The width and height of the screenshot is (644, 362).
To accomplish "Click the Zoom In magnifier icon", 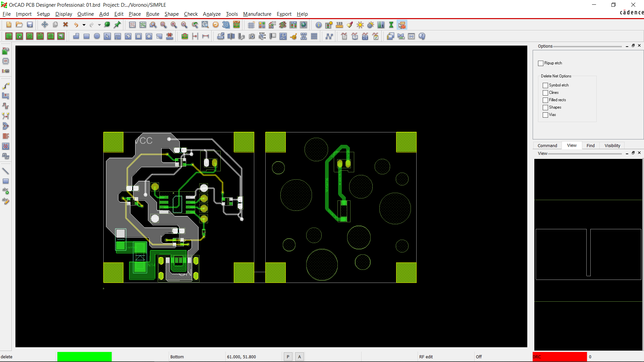I will click(x=174, y=25).
